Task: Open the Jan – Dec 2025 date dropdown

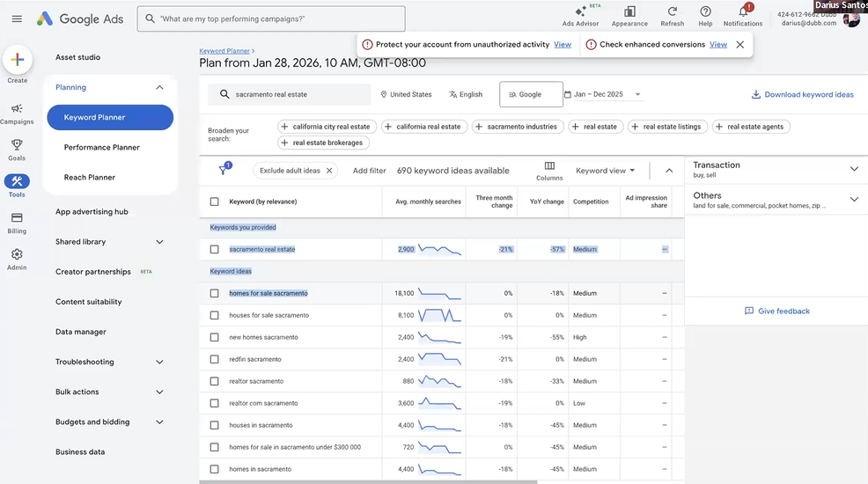Action: [607, 94]
